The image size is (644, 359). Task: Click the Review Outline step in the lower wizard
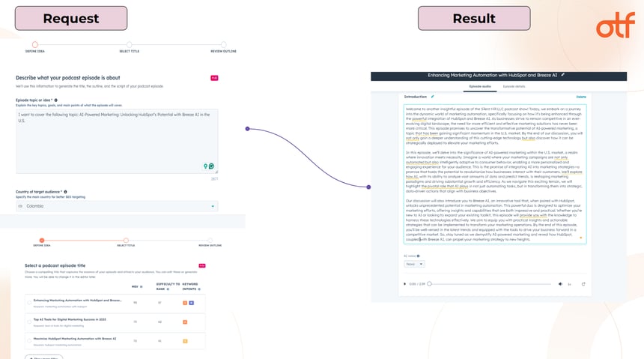[x=210, y=240]
